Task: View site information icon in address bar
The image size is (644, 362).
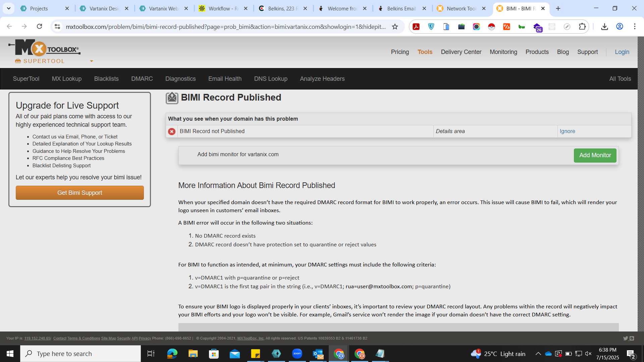Action: pos(57,26)
